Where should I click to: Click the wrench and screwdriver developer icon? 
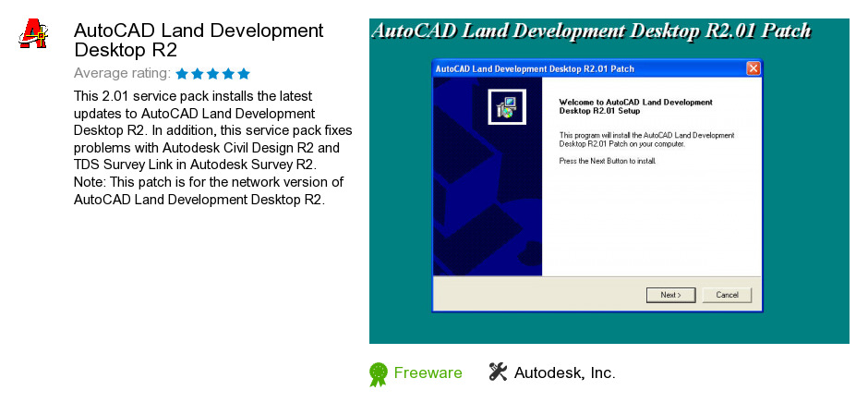click(498, 372)
